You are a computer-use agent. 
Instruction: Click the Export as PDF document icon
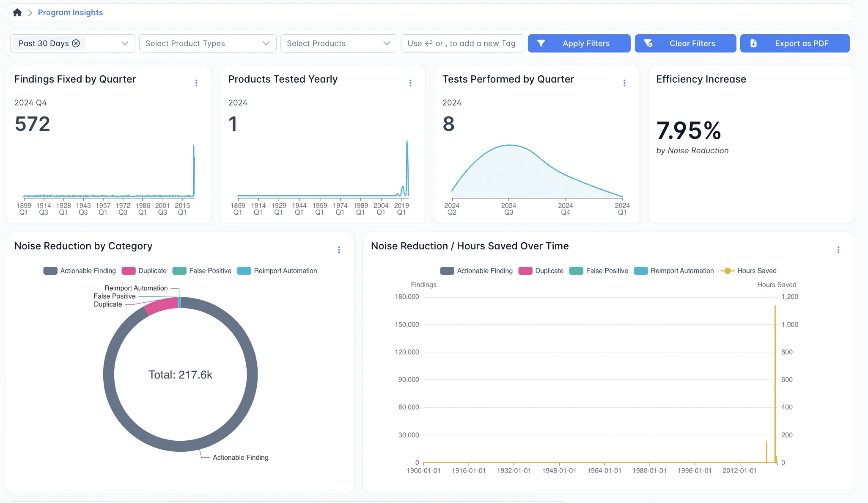tap(753, 43)
